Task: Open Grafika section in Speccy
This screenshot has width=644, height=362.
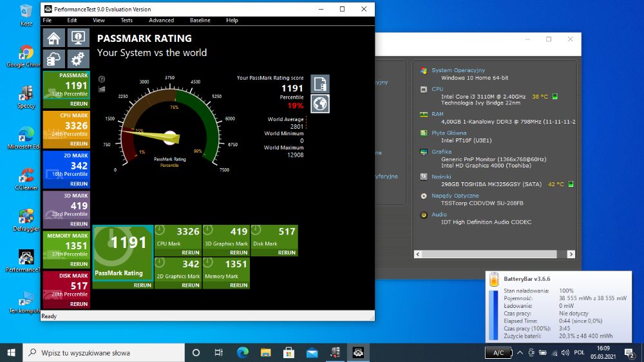Action: pos(442,151)
